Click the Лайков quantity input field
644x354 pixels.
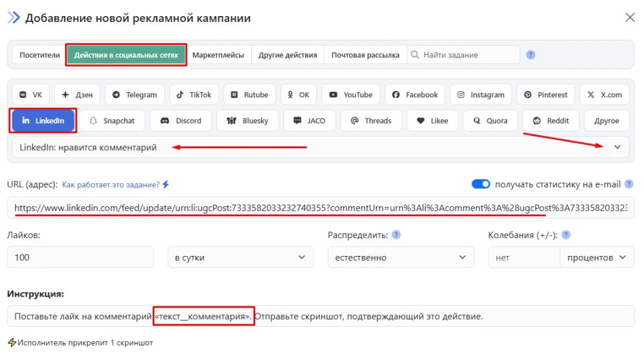point(80,257)
